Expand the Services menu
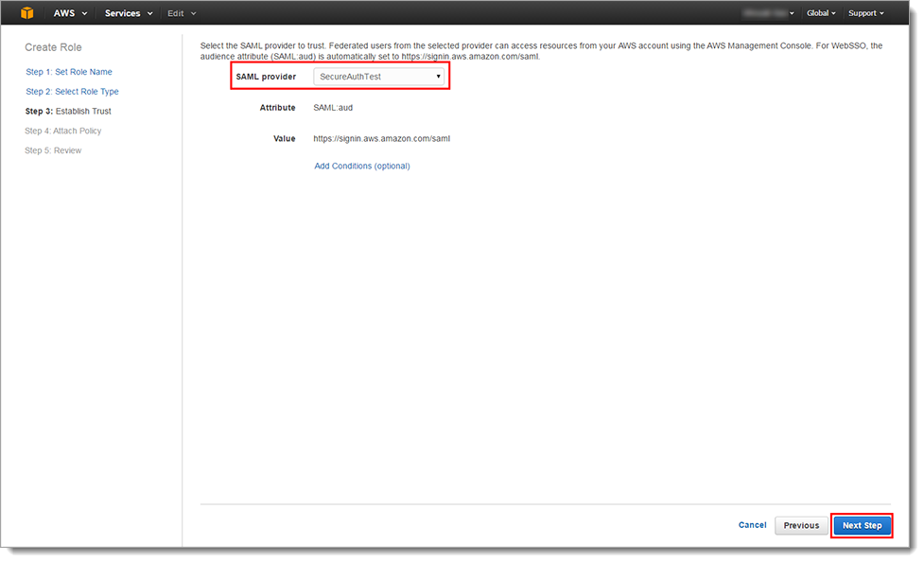This screenshot has height=562, width=924. click(128, 13)
